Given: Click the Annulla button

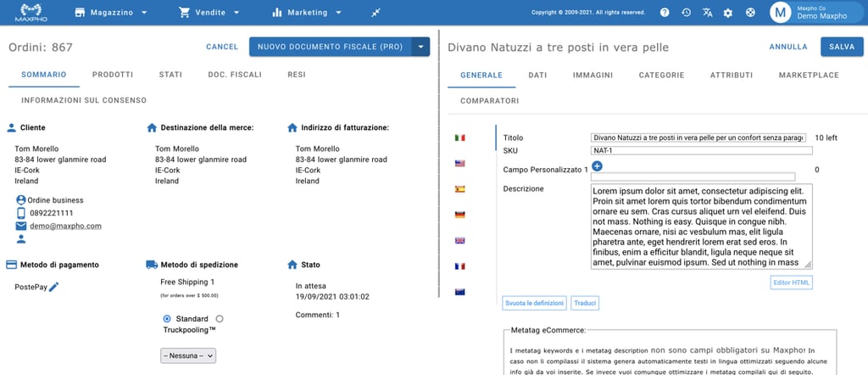Looking at the screenshot, I should 788,47.
